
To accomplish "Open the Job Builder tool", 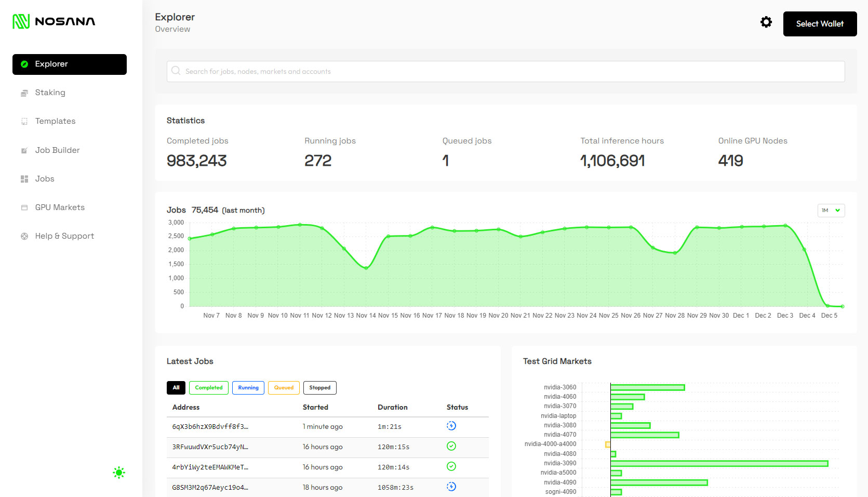I will coord(57,150).
